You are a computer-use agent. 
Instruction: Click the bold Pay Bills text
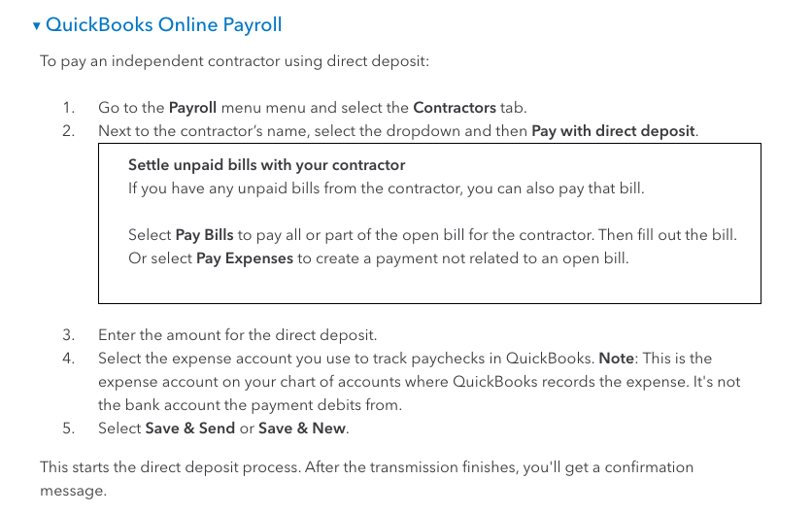tap(206, 235)
